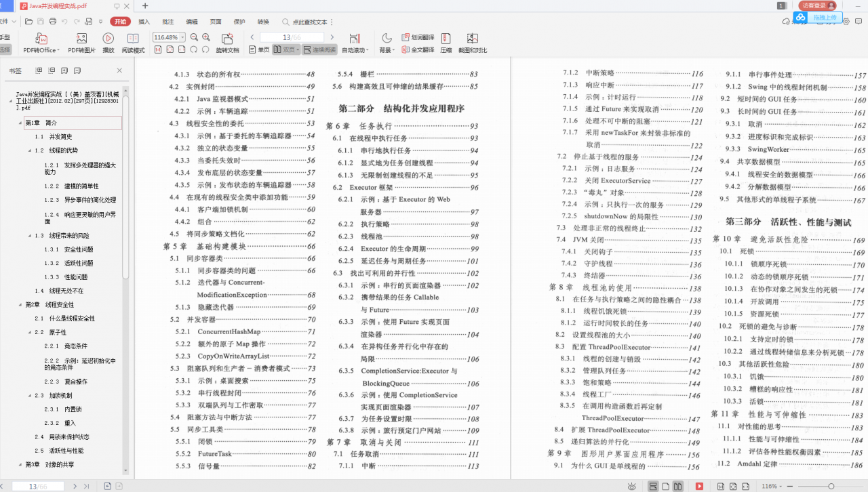
Task: Print the document via printer icon
Action: tap(52, 22)
